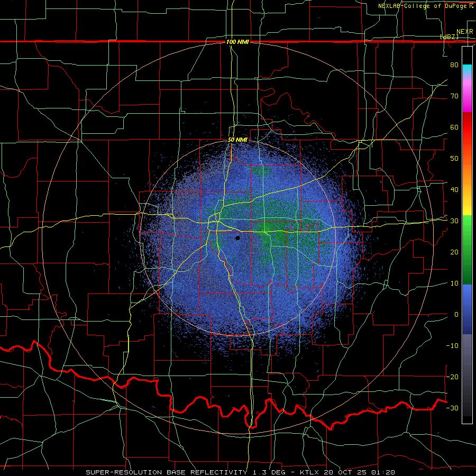Viewport: 476px width, 476px height.
Task: Click the -20 value on the dBZ scale
Action: click(x=452, y=377)
